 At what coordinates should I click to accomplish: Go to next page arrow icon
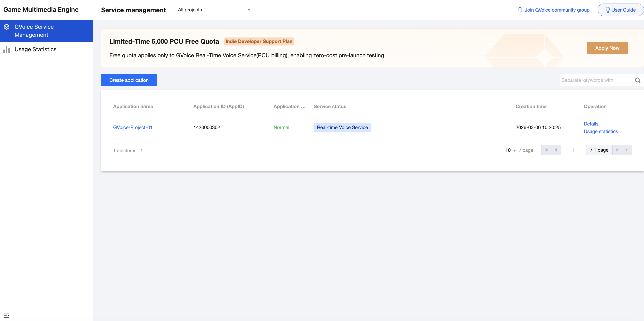pyautogui.click(x=617, y=150)
